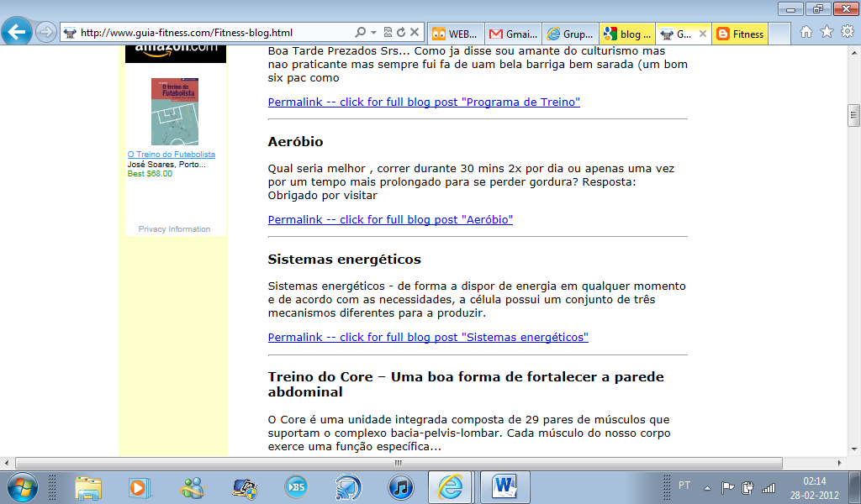Refresh the page with the reload icon
This screenshot has width=861, height=504.
(x=401, y=33)
